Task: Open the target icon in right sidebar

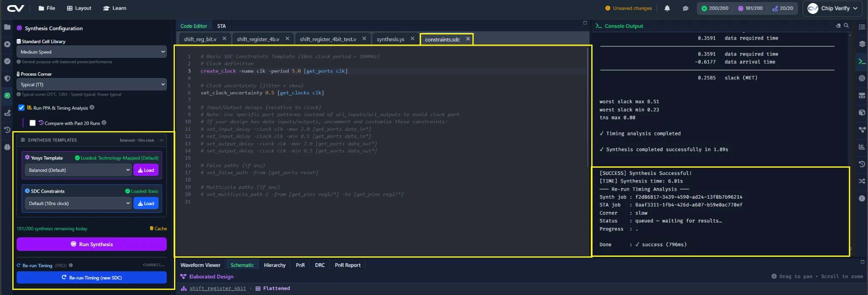Action: tap(862, 78)
